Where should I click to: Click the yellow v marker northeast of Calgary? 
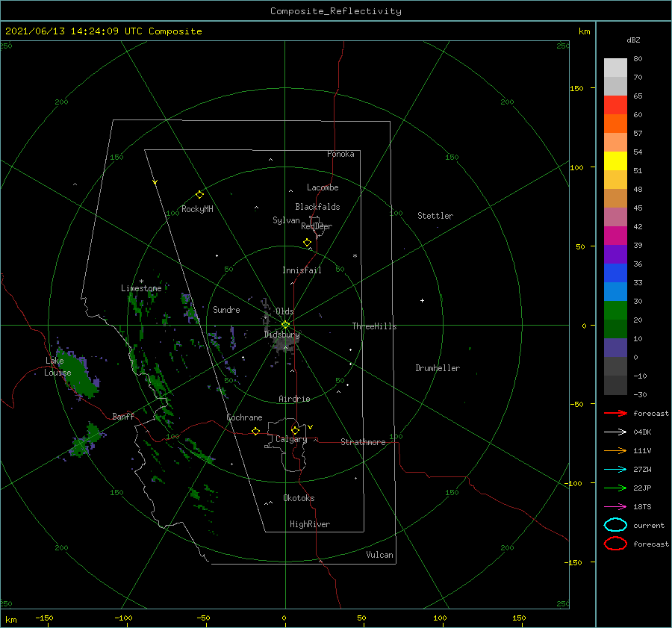click(x=311, y=427)
